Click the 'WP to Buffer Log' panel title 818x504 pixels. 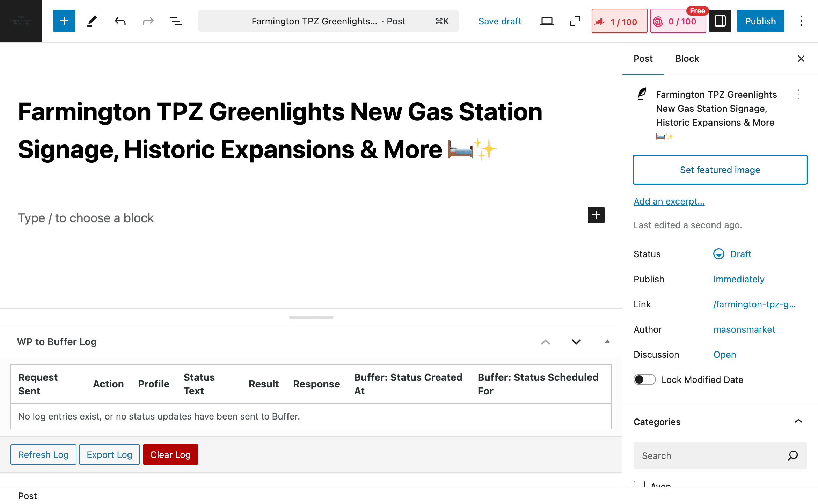tap(57, 342)
